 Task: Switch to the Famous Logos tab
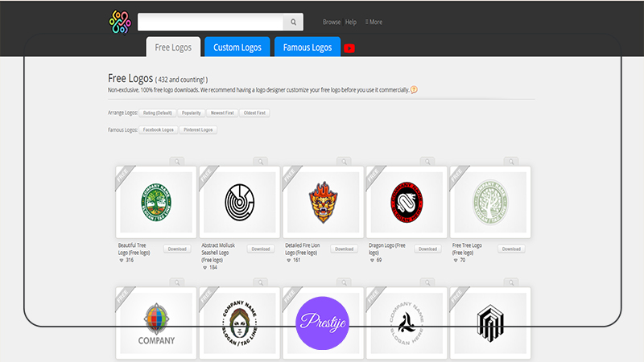pos(308,47)
